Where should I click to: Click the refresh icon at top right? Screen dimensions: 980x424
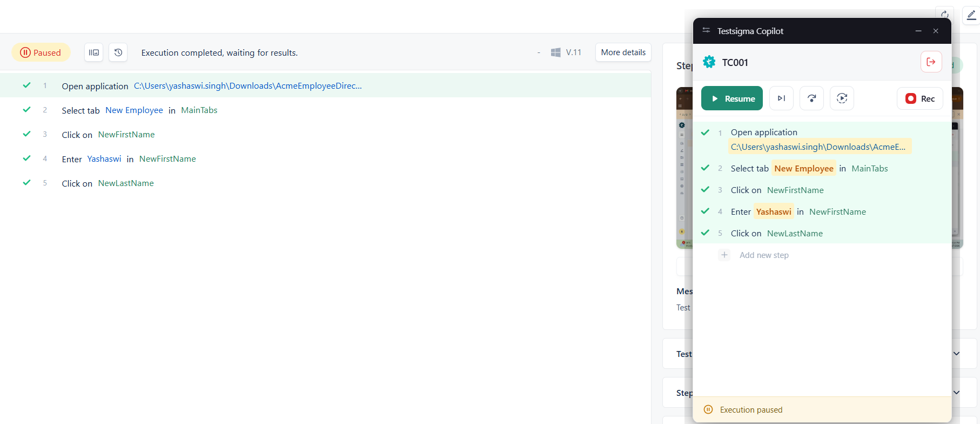[x=944, y=15]
